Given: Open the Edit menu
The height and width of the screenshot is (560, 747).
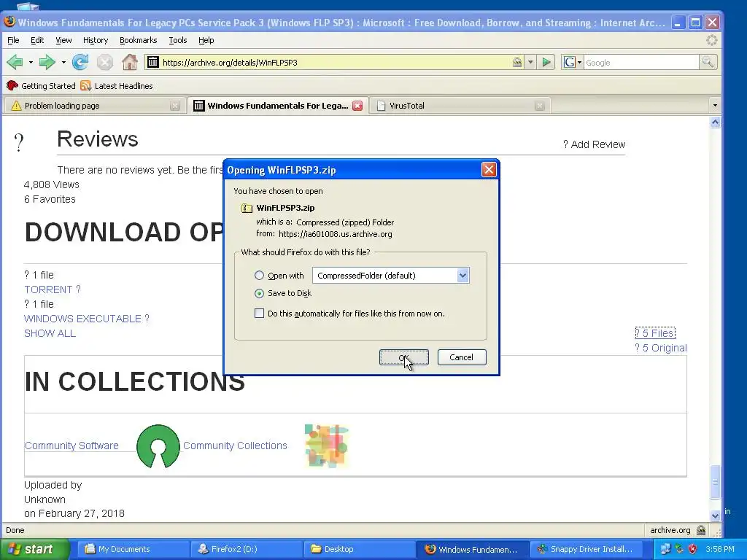Looking at the screenshot, I should pos(37,41).
